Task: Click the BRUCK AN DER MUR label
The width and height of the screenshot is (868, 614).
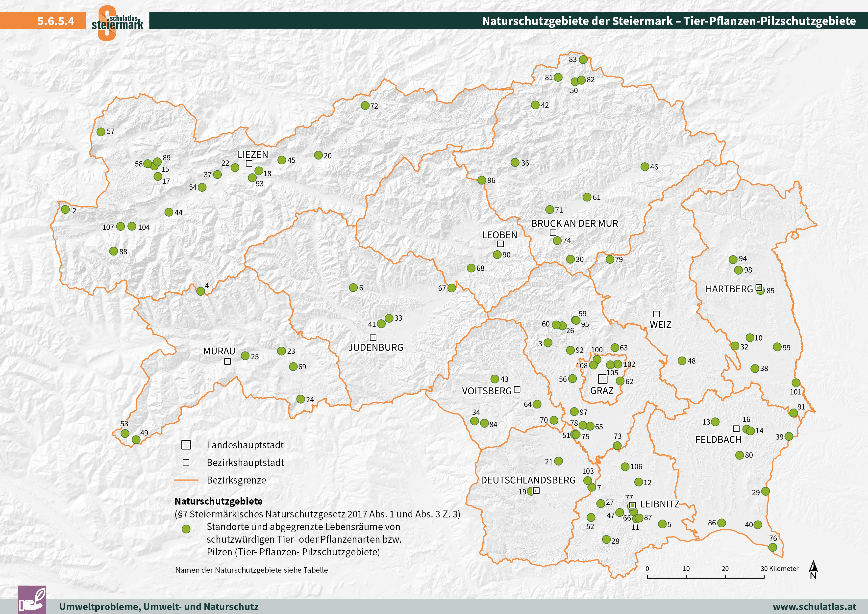Action: [x=575, y=224]
